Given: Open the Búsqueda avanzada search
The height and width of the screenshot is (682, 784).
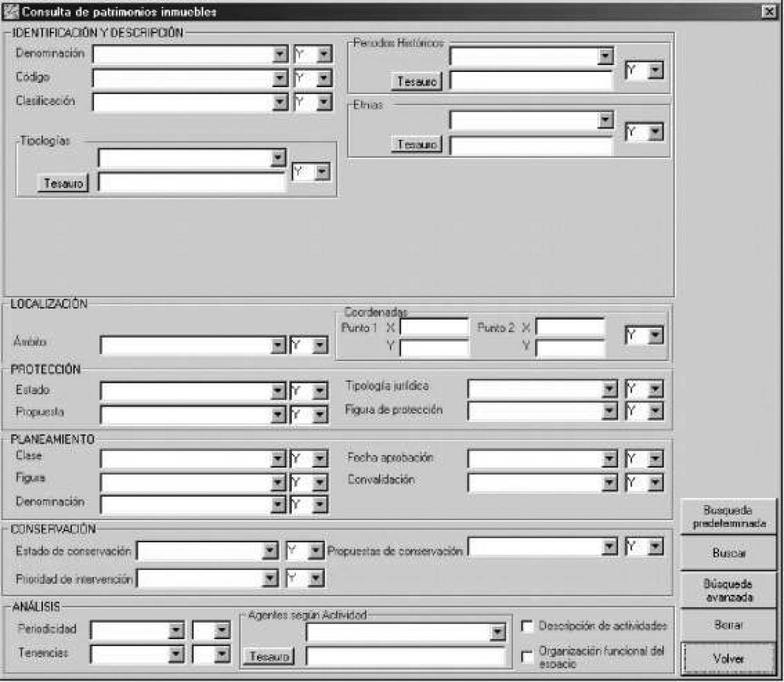Looking at the screenshot, I should coord(728,590).
